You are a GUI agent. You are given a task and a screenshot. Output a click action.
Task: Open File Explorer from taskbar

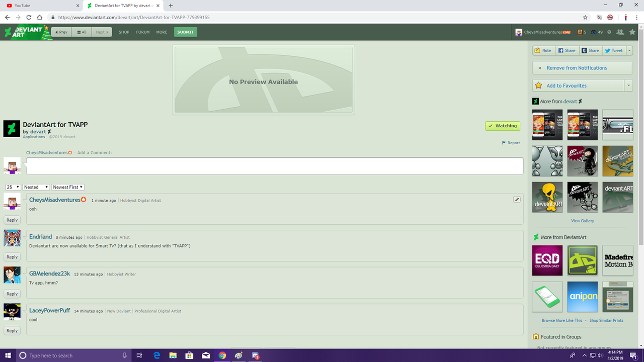point(173,355)
